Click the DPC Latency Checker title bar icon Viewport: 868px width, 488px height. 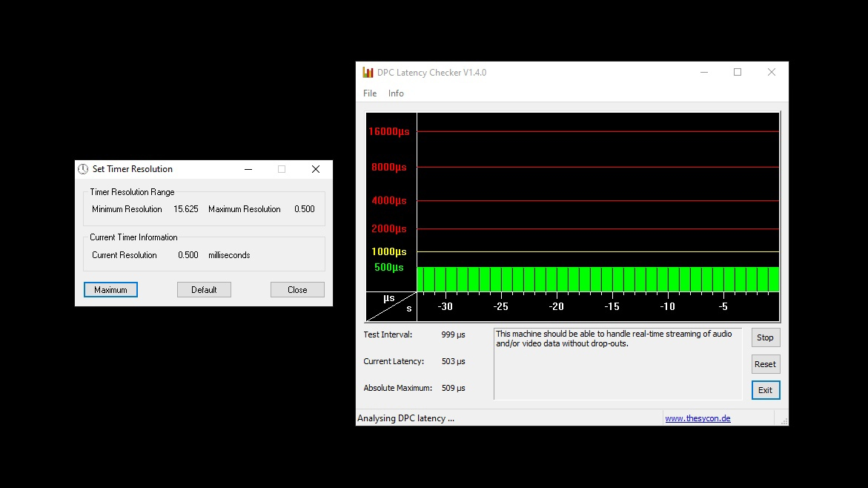[x=368, y=73]
